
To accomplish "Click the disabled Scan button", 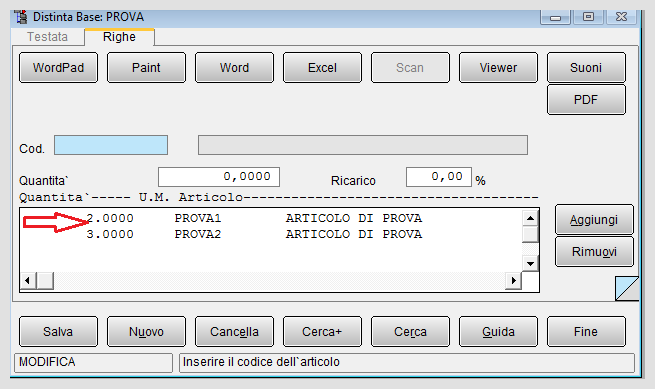I will click(410, 68).
